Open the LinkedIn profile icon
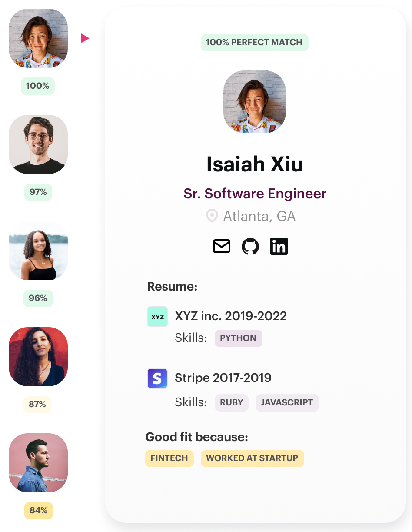412x532 pixels. [x=279, y=246]
